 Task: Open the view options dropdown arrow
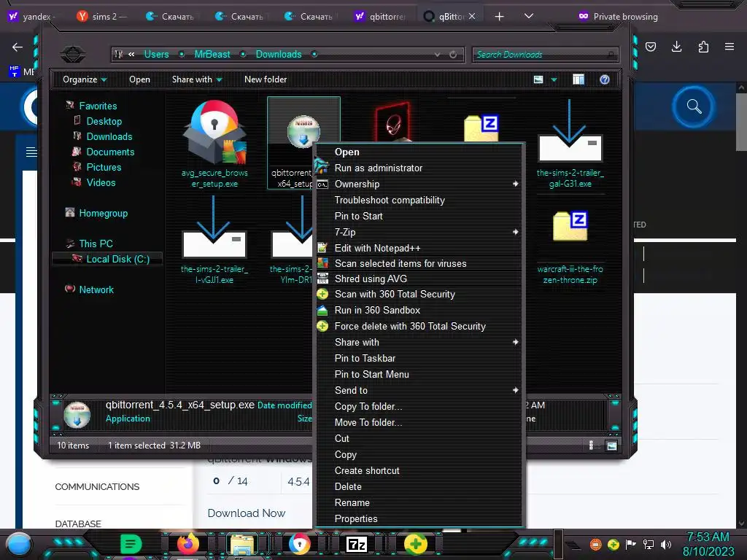click(554, 79)
